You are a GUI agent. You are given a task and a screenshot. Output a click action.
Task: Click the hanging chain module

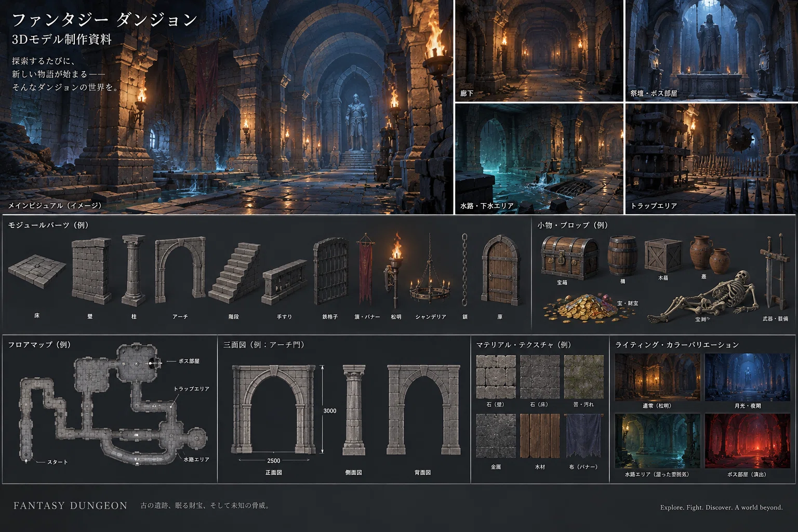pos(464,270)
